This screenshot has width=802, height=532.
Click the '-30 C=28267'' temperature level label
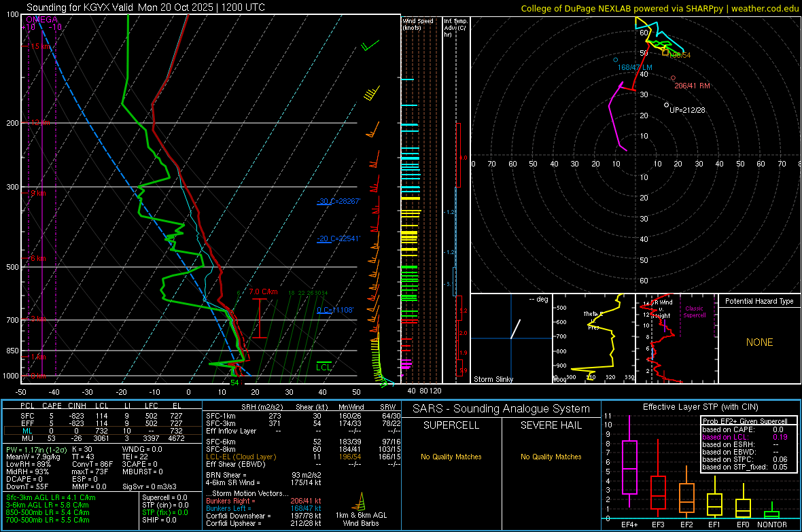coord(338,201)
